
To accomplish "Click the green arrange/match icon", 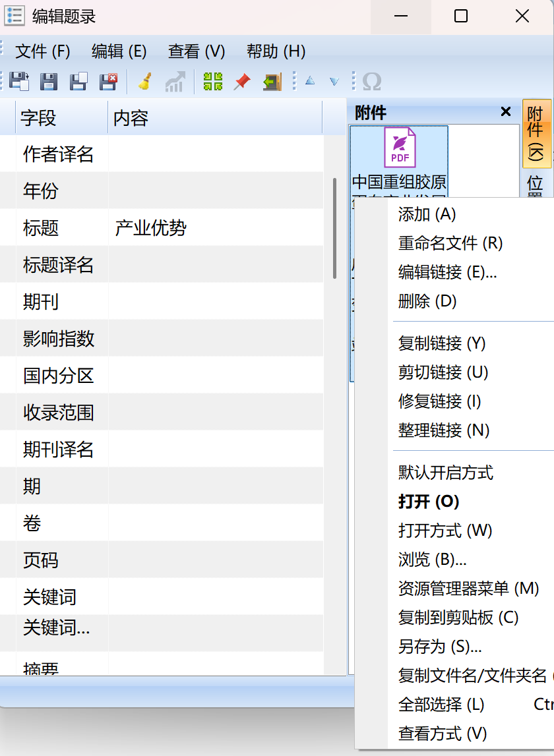I will click(212, 81).
